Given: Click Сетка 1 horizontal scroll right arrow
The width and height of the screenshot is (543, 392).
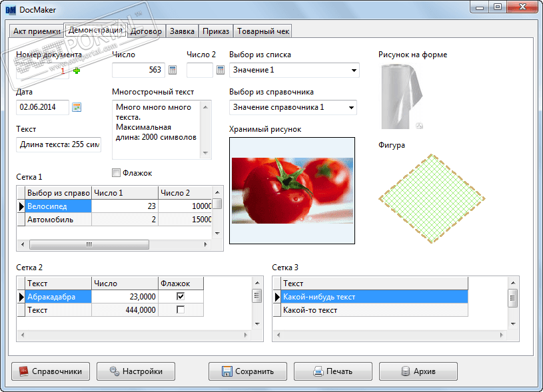Looking at the screenshot, I should 205,245.
